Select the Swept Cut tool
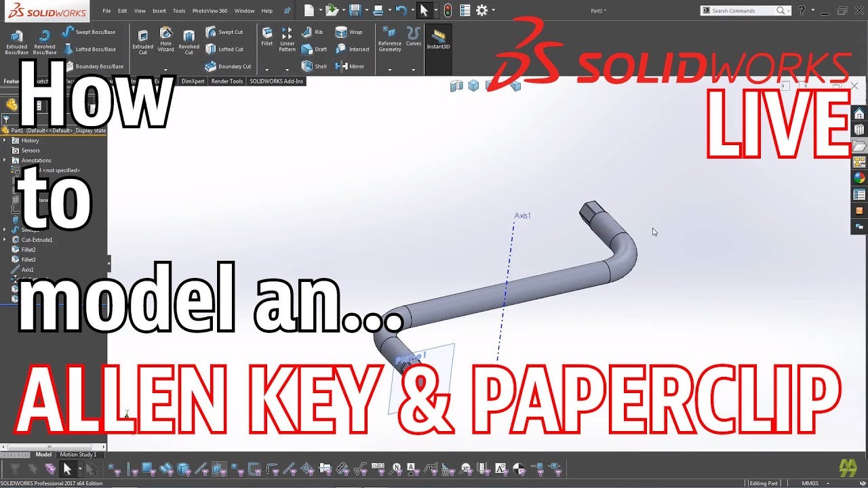 tap(224, 32)
